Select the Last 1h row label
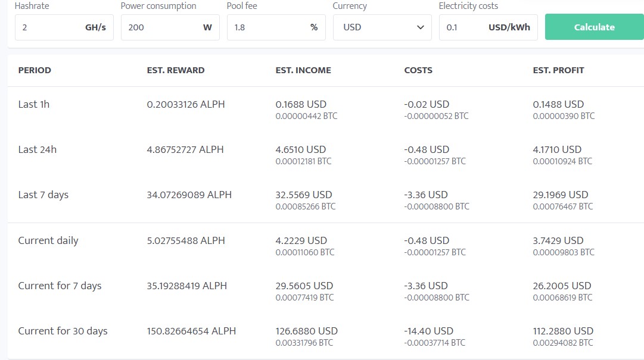This screenshot has width=644, height=360. click(34, 104)
